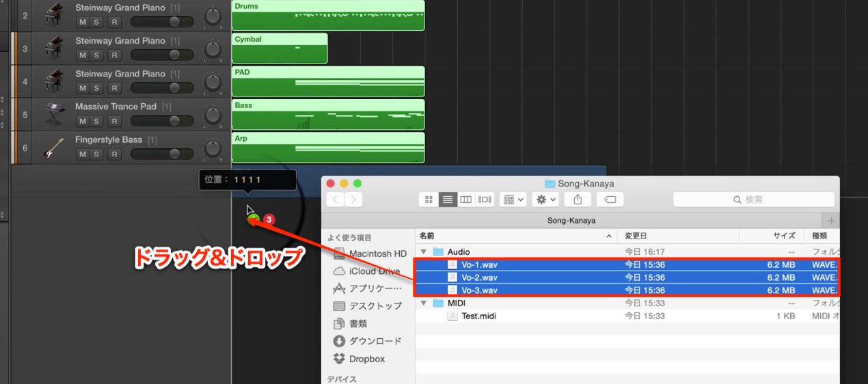Open 書類 in Finder sidebar
Viewport: 868px width, 384px height.
click(x=350, y=324)
